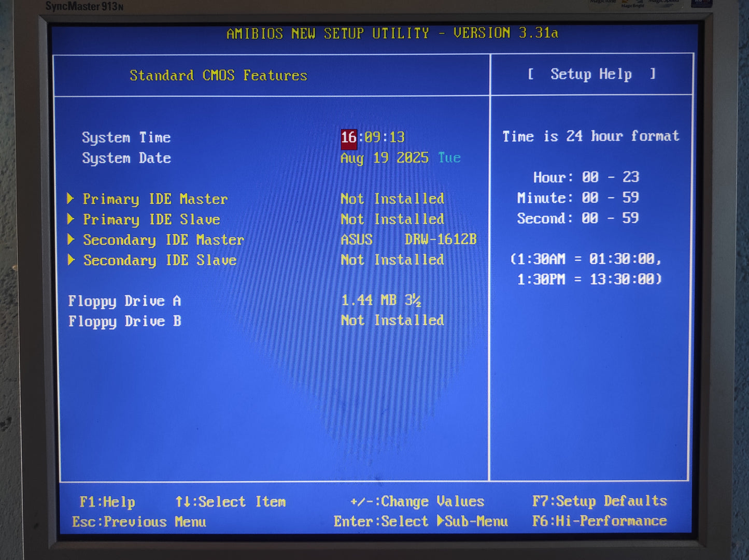
Task: Click the Sub-Menu arrow icon in footer
Action: point(440,521)
